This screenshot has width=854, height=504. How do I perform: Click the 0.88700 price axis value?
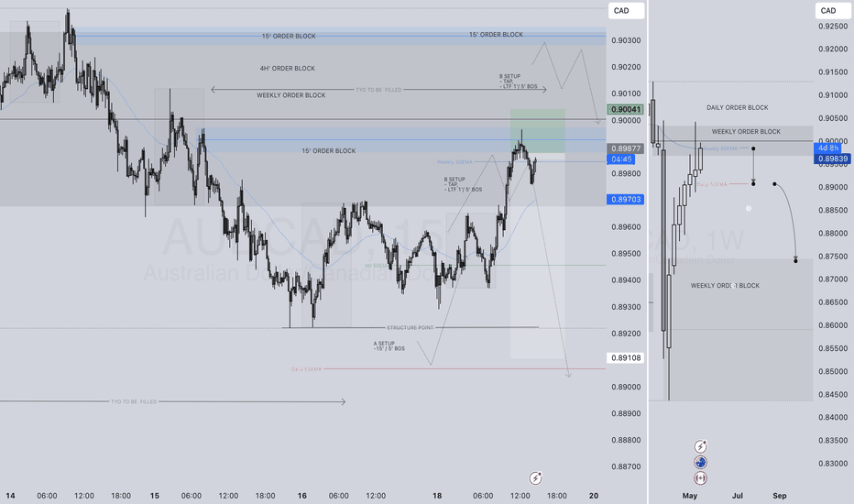(626, 467)
